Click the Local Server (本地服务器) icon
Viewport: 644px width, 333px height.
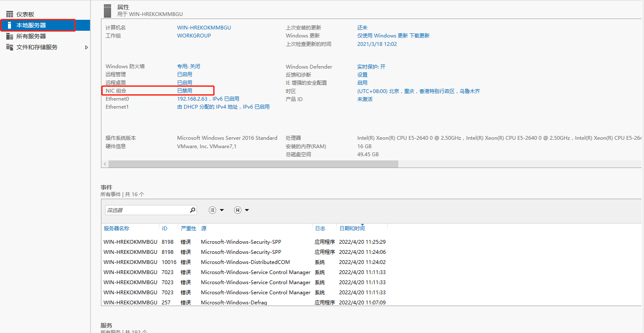[x=9, y=25]
